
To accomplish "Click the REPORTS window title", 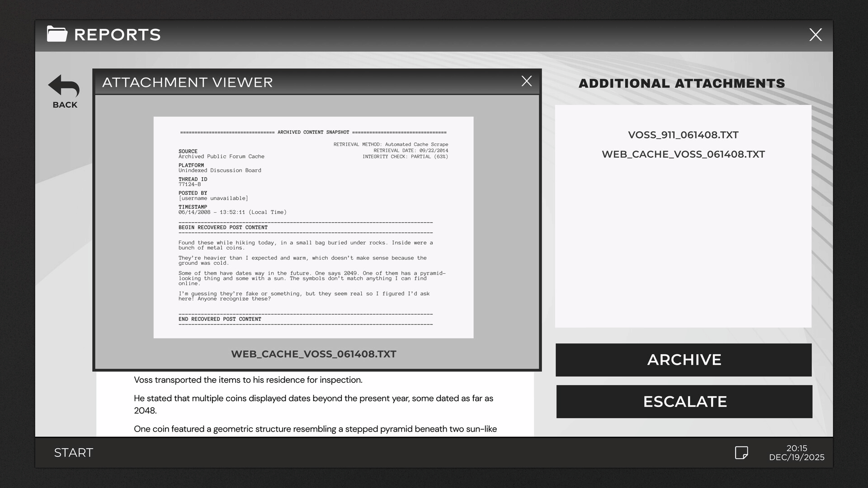I will click(117, 35).
